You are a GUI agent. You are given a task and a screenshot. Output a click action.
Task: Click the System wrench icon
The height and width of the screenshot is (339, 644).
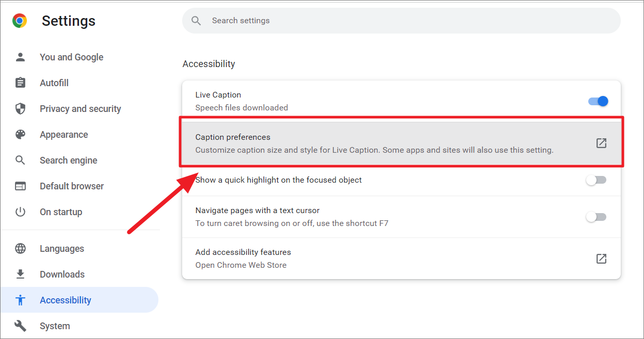pyautogui.click(x=20, y=326)
